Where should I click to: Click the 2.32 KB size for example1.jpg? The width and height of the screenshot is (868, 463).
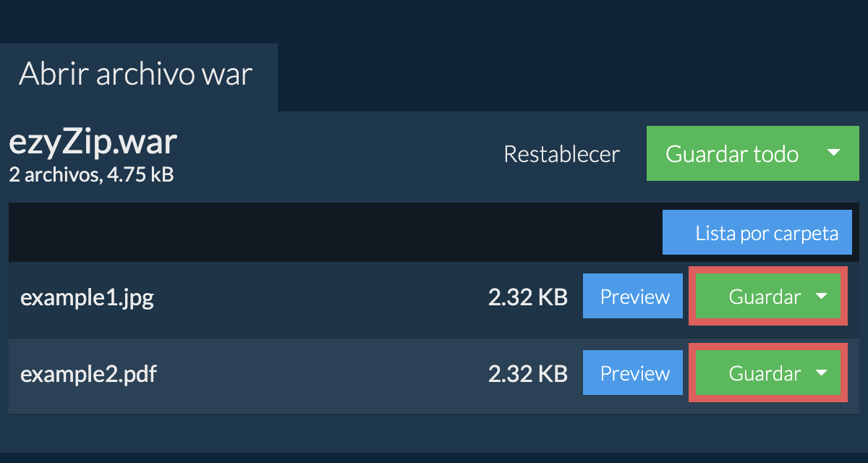527,297
